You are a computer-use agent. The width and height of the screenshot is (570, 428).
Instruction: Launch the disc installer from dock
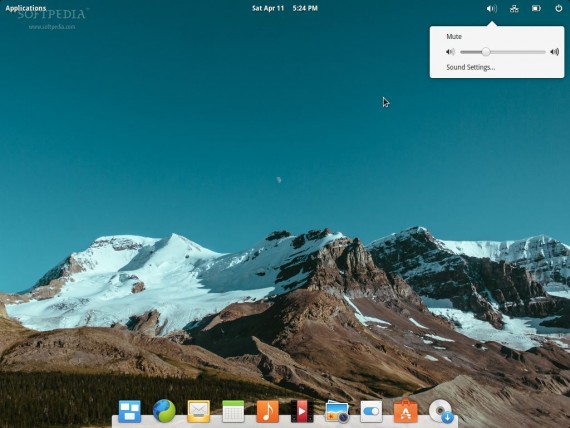tap(441, 412)
